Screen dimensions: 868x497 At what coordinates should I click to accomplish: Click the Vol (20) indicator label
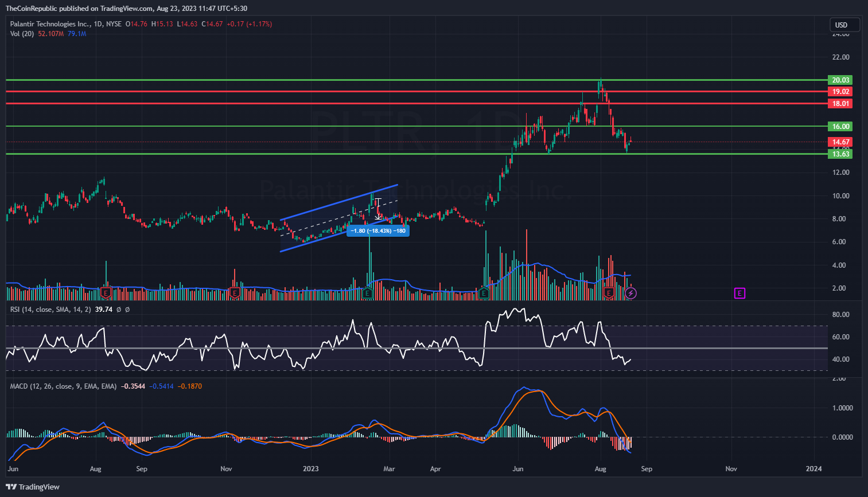pos(22,34)
